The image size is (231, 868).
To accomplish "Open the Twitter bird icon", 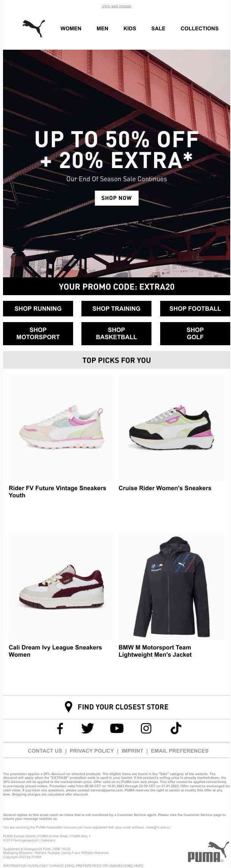I will 87,728.
